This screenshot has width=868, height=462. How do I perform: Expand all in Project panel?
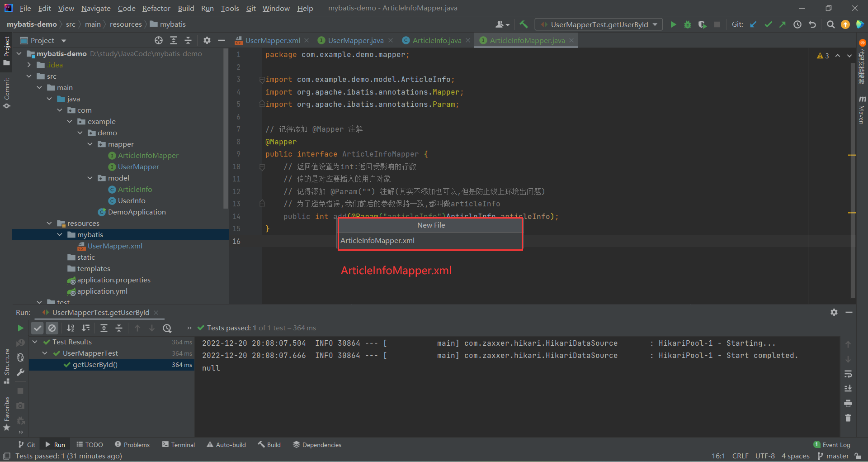coord(174,40)
